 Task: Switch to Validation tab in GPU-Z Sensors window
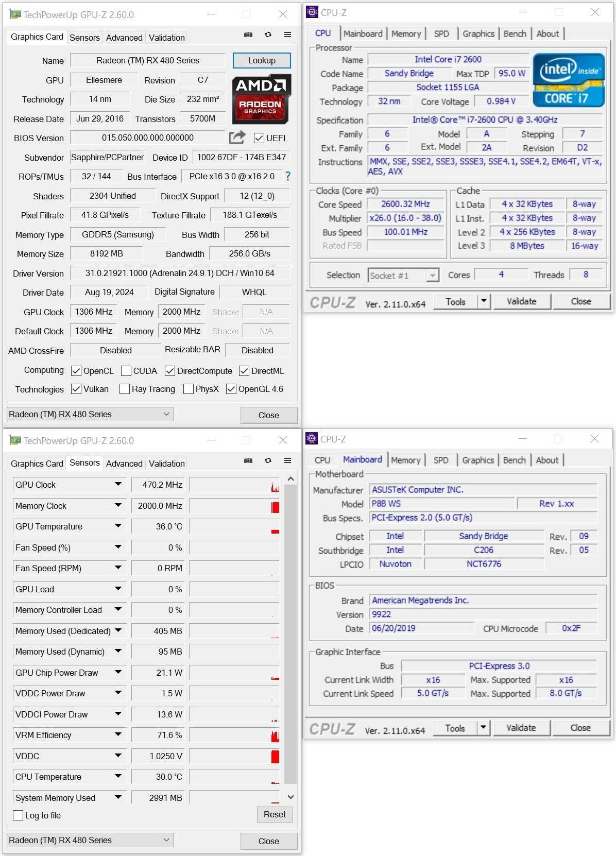[166, 464]
